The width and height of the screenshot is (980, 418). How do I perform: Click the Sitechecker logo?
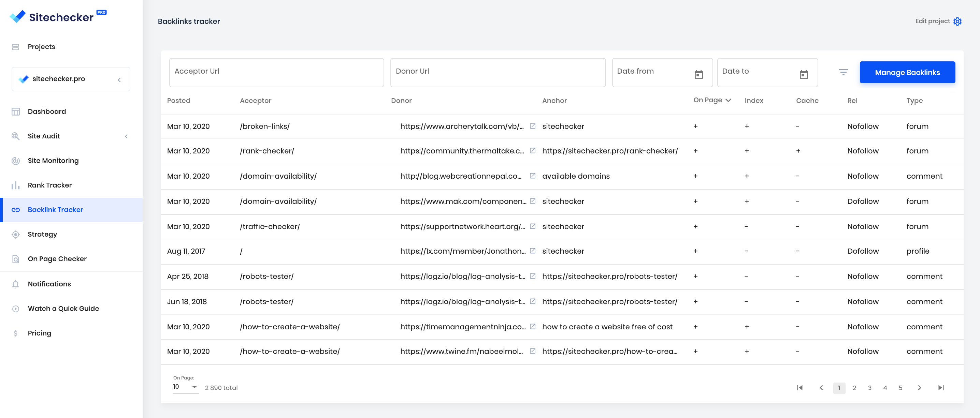58,17
